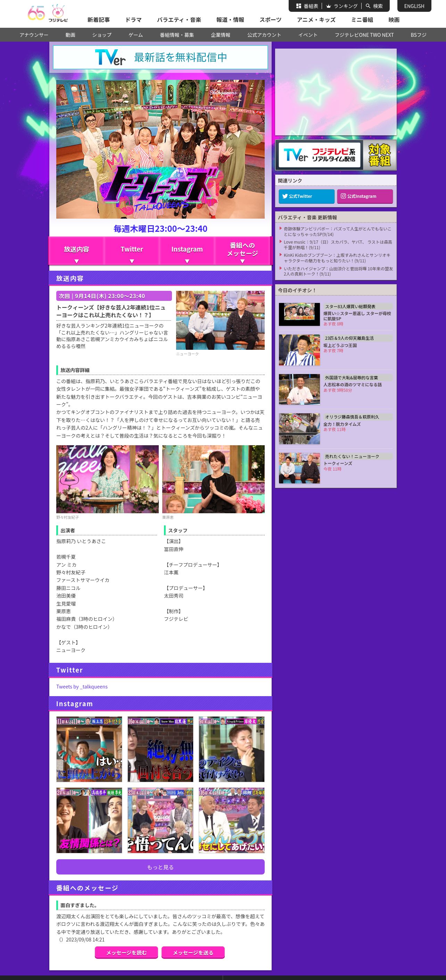This screenshot has height=980, width=446.
Task: Open アニメ・キッズ menu
Action: [x=316, y=20]
